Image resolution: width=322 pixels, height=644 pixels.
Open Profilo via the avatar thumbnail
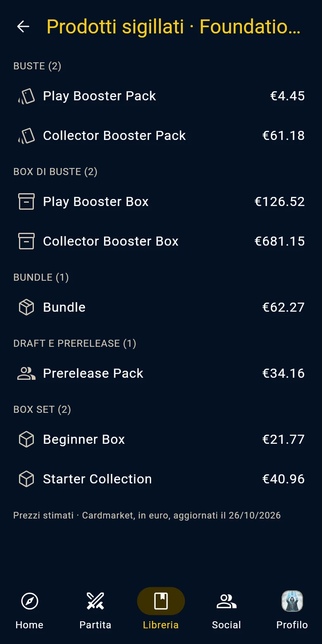[x=292, y=601]
